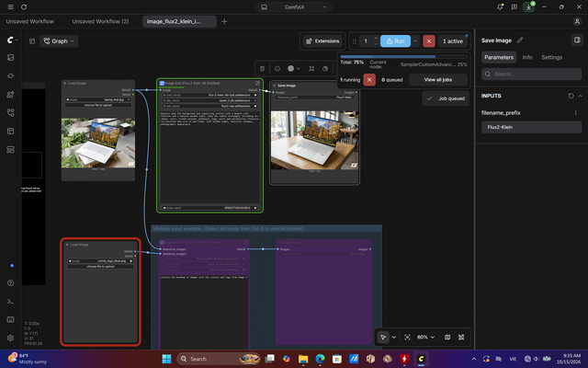The width and height of the screenshot is (588, 368).
Task: Open keyboard shortcuts panel icon
Action: click(x=10, y=319)
